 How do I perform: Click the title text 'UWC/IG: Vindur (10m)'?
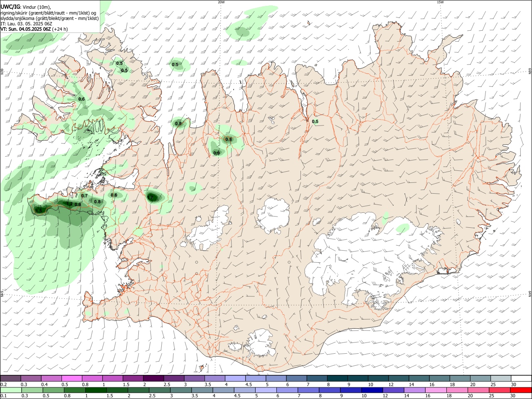coord(25,7)
